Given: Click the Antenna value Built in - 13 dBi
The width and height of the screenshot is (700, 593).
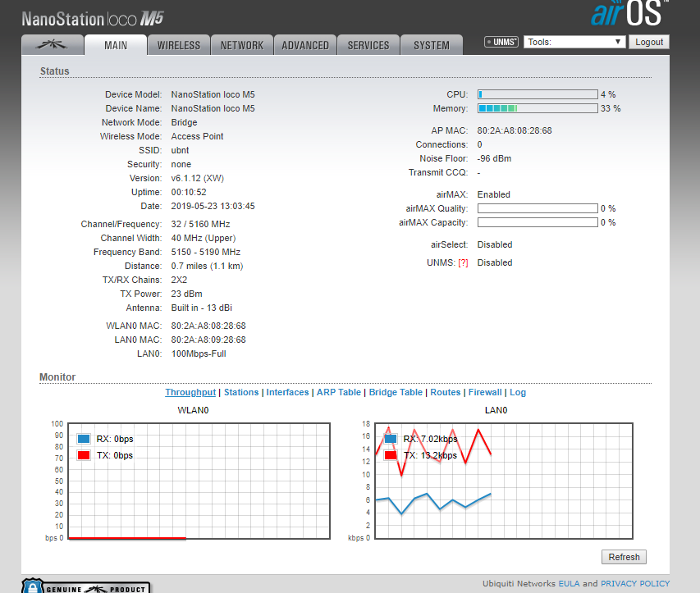Looking at the screenshot, I should pos(202,308).
